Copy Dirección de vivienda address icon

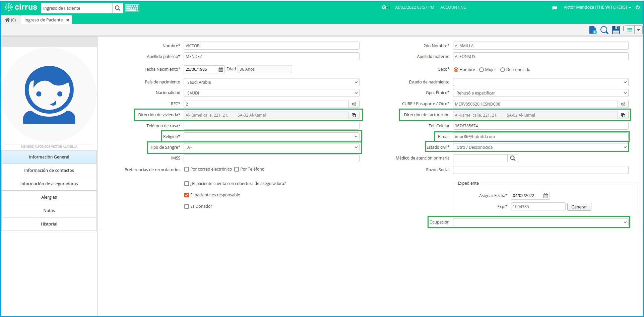tap(354, 115)
